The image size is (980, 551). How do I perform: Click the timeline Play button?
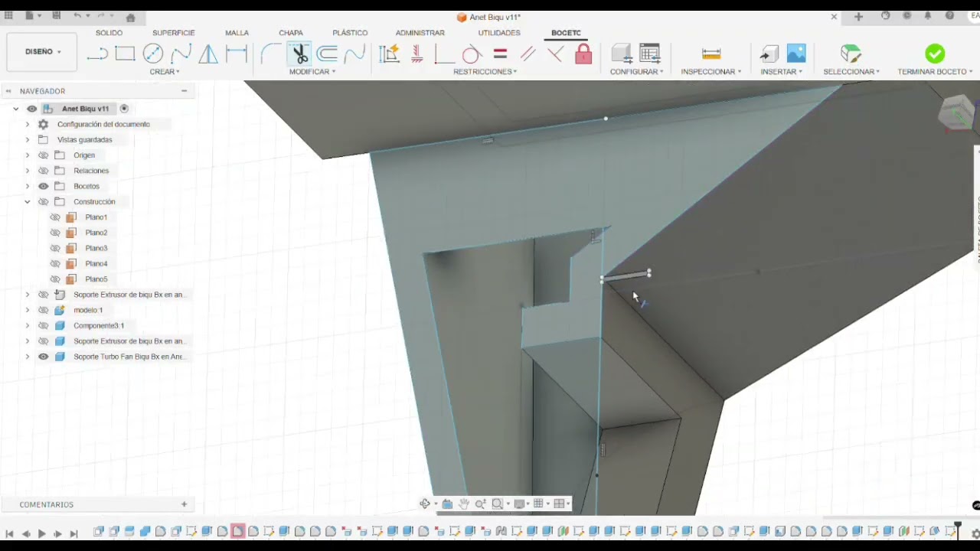(x=41, y=533)
